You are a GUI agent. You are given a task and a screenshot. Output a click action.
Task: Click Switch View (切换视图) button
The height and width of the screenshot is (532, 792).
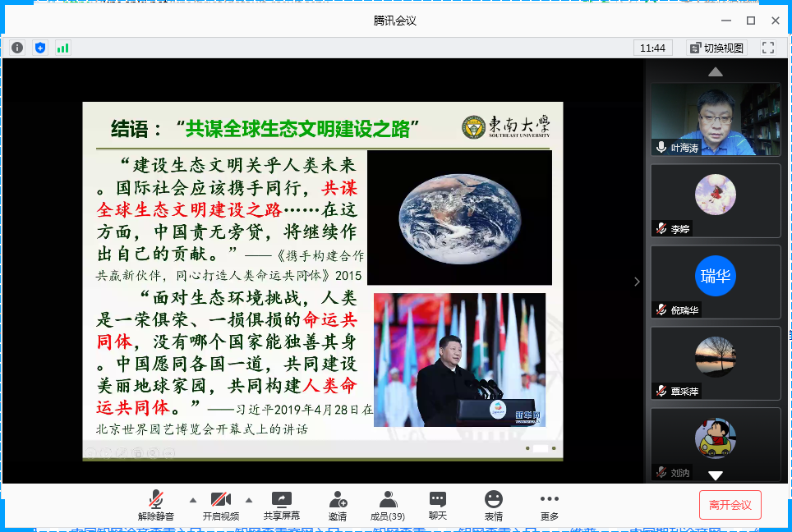coord(716,48)
